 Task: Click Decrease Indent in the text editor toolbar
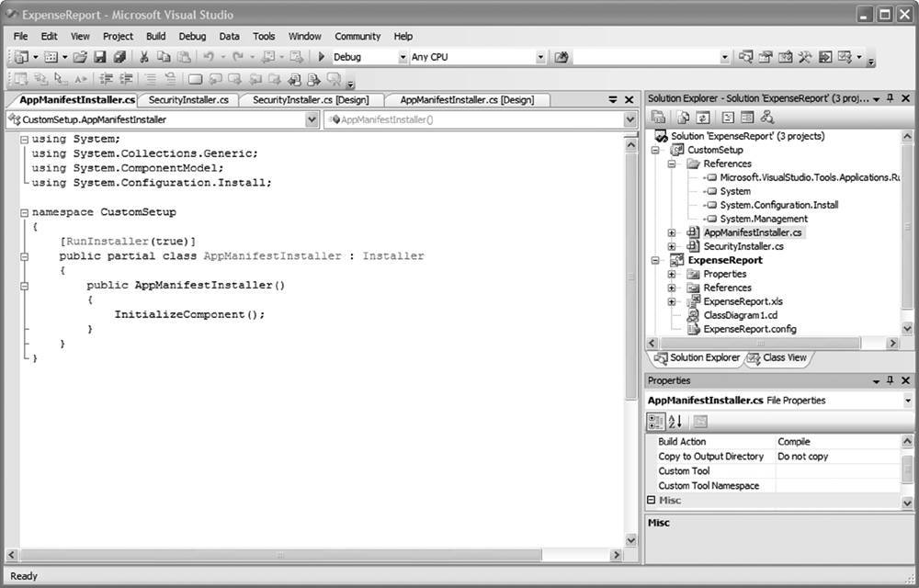[x=106, y=78]
